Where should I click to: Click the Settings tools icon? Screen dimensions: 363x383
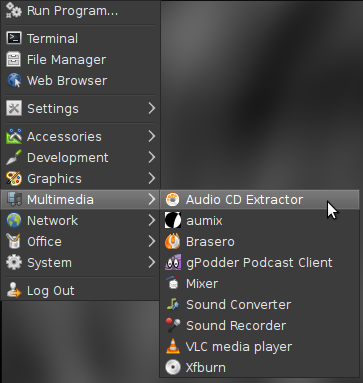point(14,108)
